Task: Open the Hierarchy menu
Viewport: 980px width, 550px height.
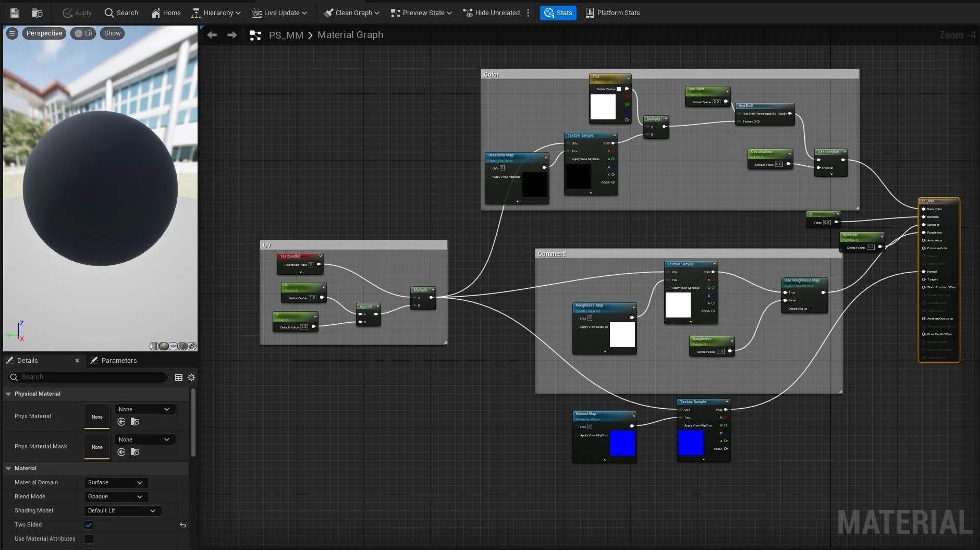Action: point(216,13)
